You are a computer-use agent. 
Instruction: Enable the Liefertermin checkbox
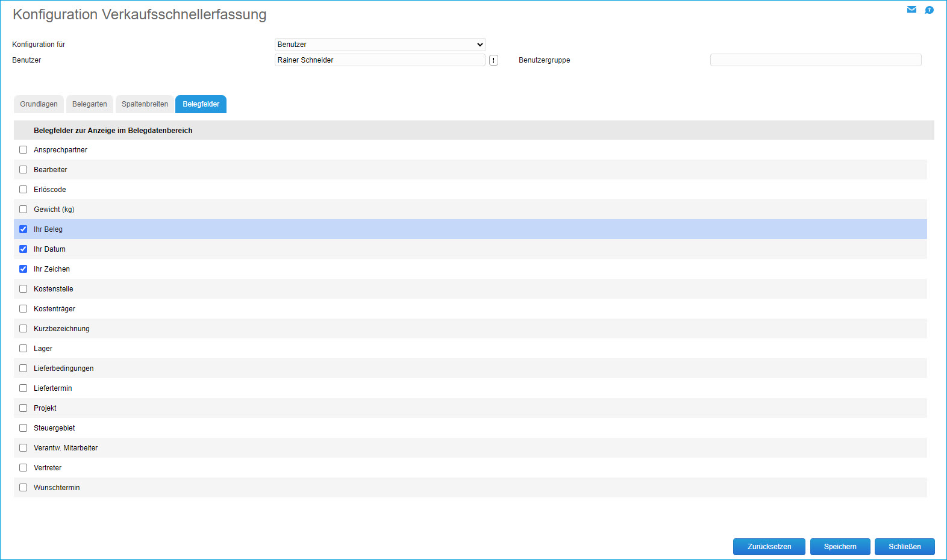pos(23,388)
